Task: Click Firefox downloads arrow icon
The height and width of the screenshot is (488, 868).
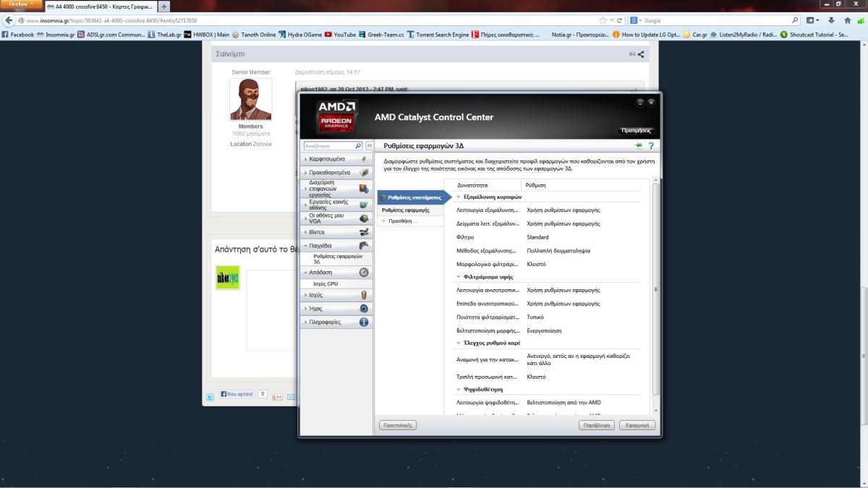Action: (831, 20)
